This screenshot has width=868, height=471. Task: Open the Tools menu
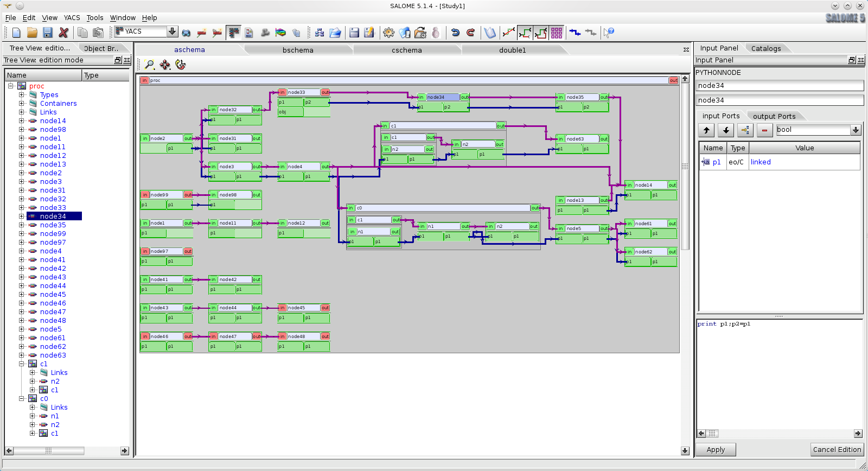point(95,17)
